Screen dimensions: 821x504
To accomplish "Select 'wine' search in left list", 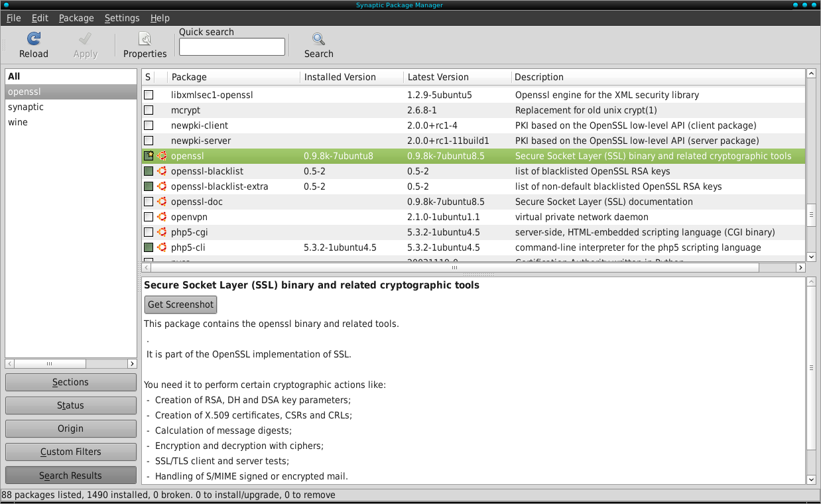I will [x=70, y=122].
